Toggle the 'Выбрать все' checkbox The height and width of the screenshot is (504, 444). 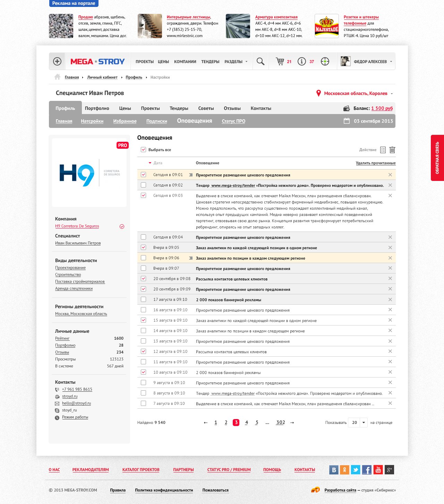coord(143,150)
